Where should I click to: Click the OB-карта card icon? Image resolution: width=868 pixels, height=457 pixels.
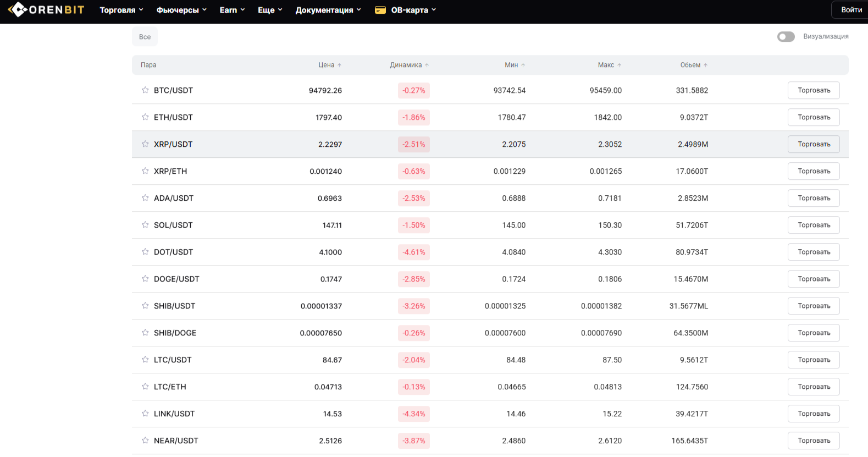point(380,10)
